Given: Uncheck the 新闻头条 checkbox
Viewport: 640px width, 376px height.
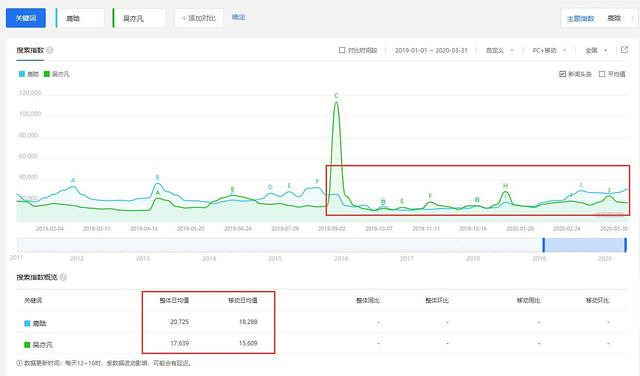Looking at the screenshot, I should click(562, 74).
